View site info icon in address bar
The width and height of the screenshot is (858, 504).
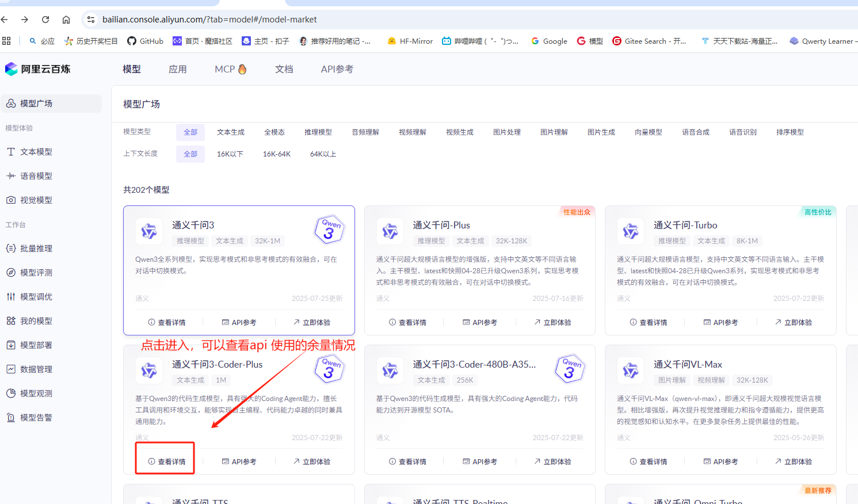[90, 20]
